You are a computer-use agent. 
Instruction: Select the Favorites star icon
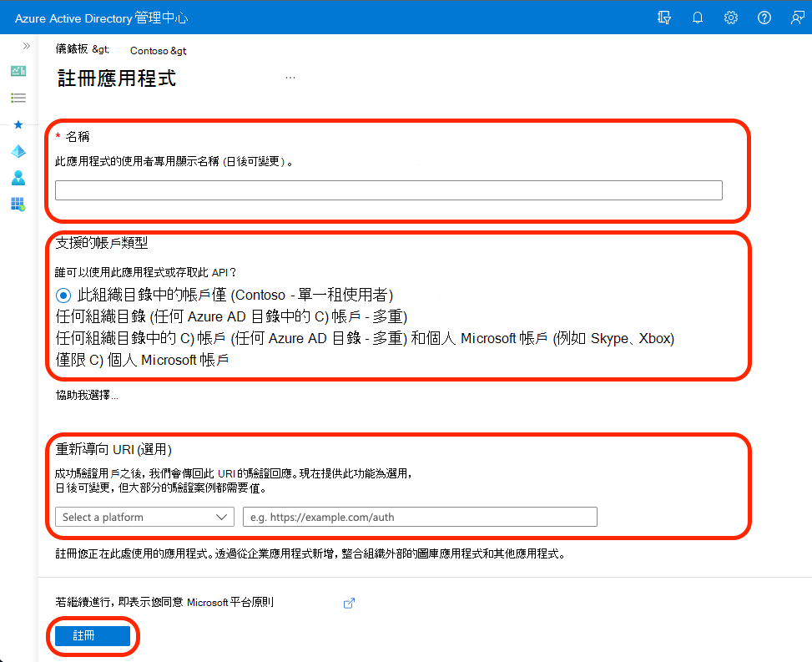point(18,124)
